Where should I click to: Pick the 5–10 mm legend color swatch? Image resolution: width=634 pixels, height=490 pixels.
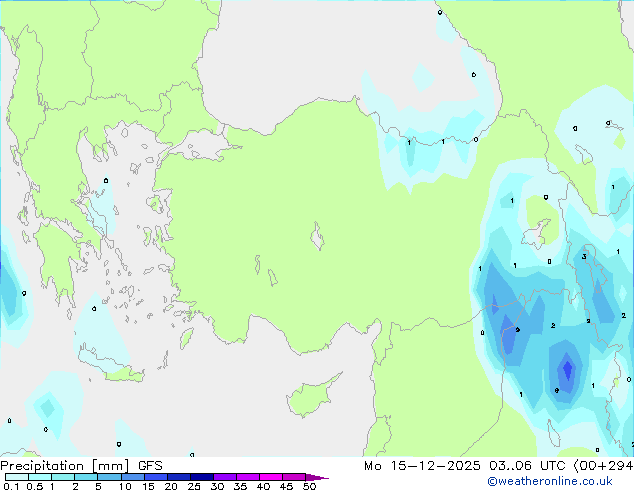click(109, 477)
